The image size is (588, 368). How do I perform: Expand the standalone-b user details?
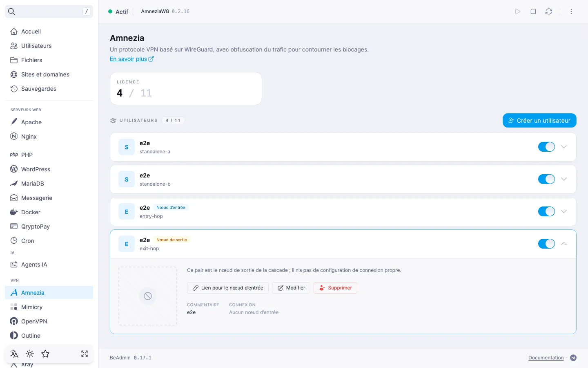coord(564,179)
